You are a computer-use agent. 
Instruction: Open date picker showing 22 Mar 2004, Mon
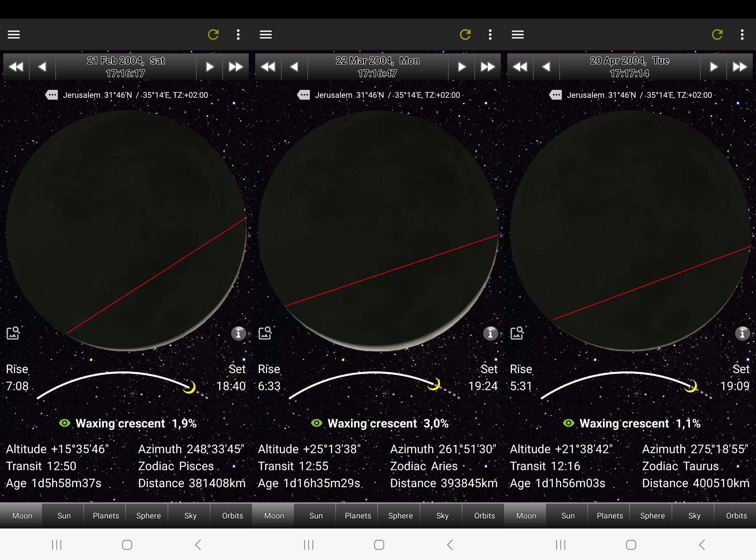point(377,66)
